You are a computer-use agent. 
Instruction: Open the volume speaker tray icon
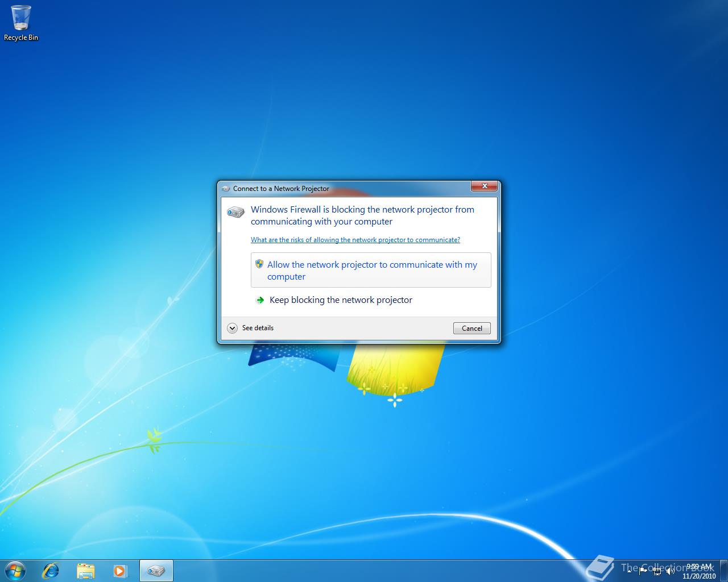tap(671, 571)
